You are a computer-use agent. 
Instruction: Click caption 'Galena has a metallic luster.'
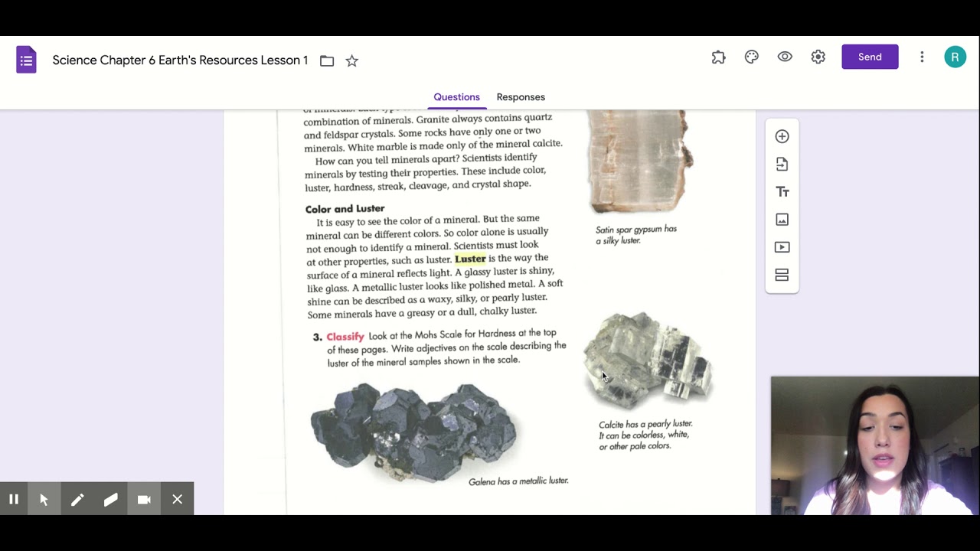[x=518, y=481]
